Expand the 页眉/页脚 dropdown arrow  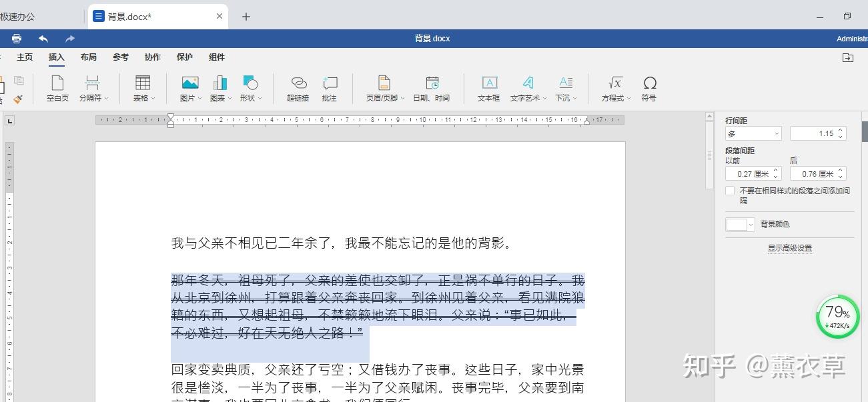tap(402, 99)
